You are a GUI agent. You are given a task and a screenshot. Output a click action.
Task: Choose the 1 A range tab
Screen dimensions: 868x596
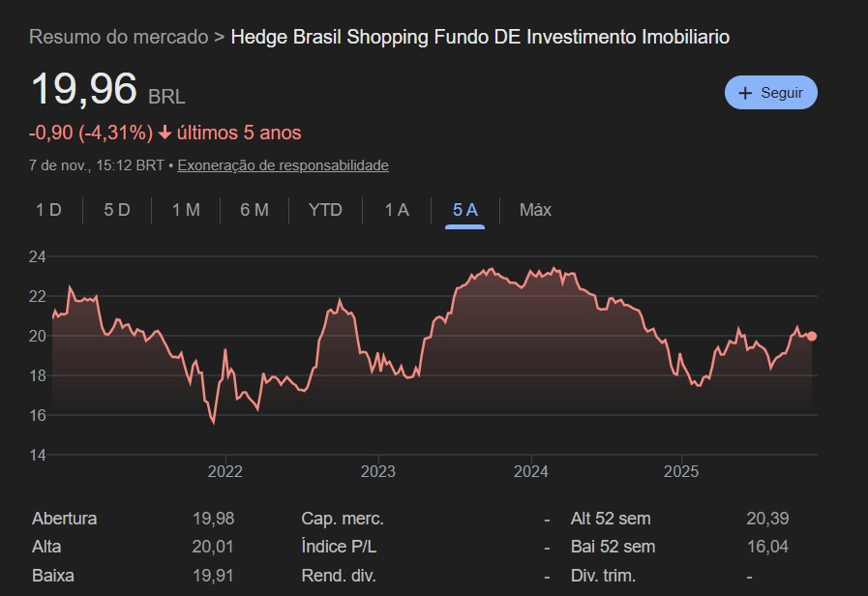[x=397, y=210]
